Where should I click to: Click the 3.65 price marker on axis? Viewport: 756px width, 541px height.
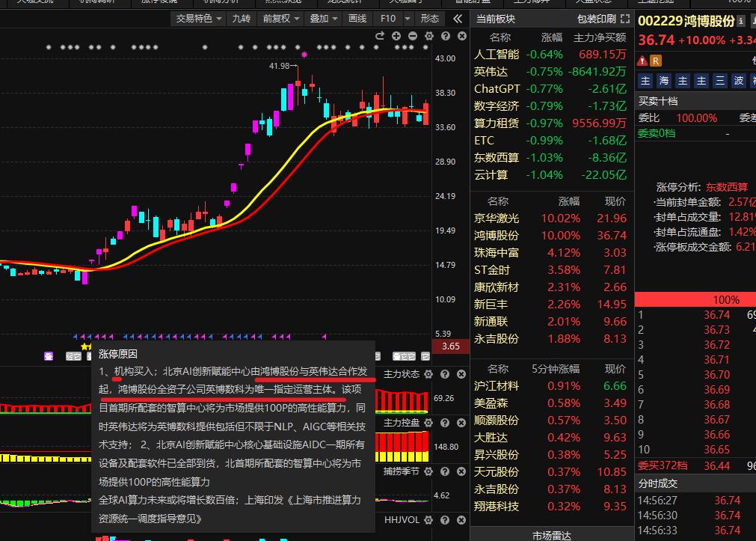click(450, 346)
